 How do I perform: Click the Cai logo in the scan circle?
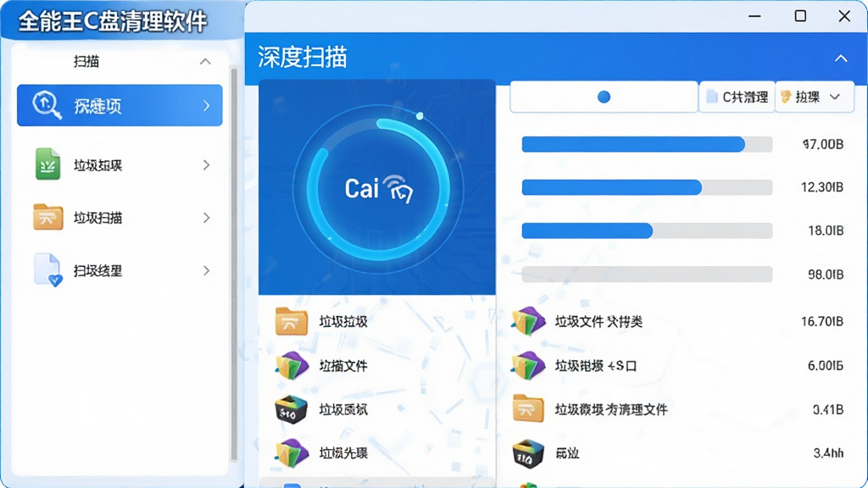click(x=379, y=189)
